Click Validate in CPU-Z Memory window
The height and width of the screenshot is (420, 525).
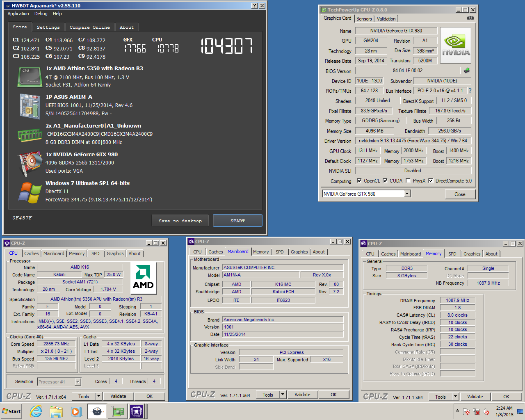[475, 397]
